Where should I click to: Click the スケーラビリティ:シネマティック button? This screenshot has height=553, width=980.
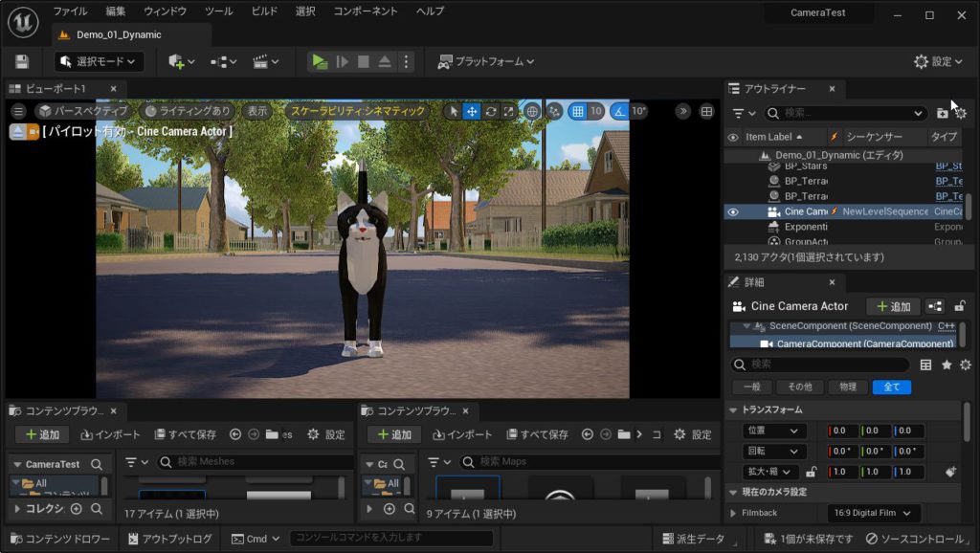tap(358, 111)
